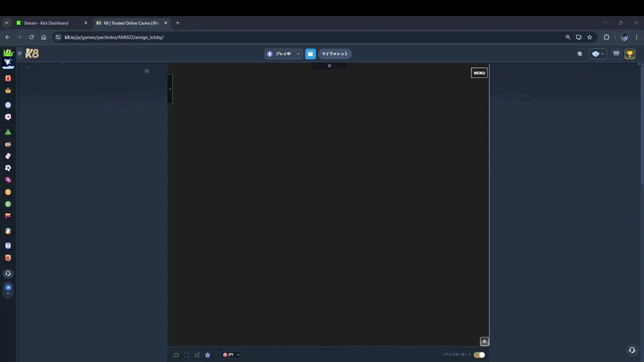
Task: Open a new browser tab
Action: point(178,23)
